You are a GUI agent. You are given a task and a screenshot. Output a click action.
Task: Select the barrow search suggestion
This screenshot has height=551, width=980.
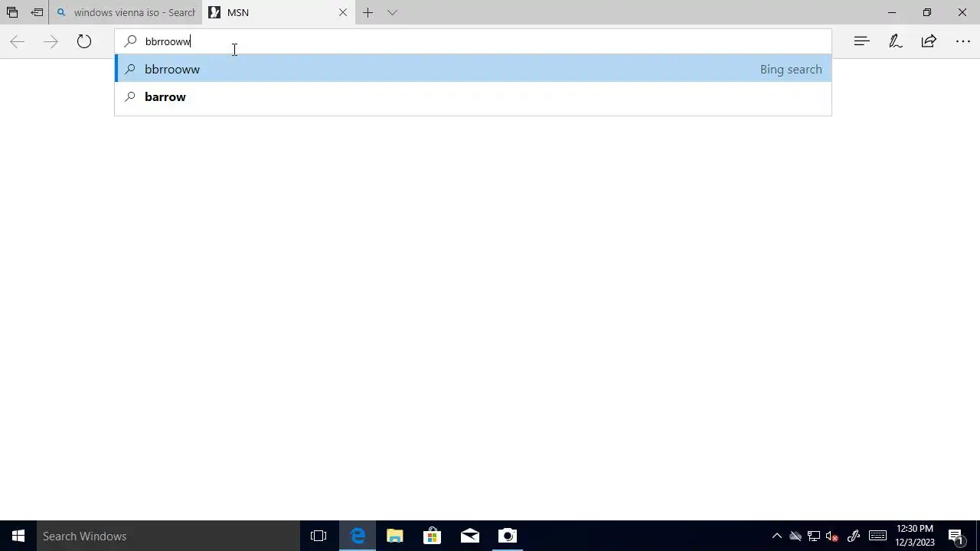point(473,96)
